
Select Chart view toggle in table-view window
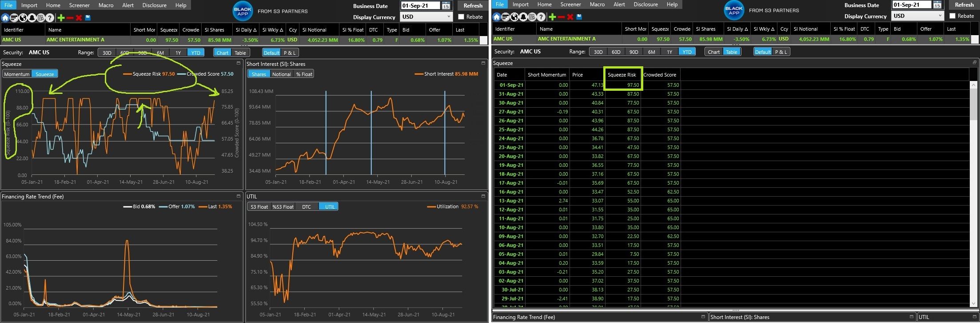pyautogui.click(x=714, y=52)
